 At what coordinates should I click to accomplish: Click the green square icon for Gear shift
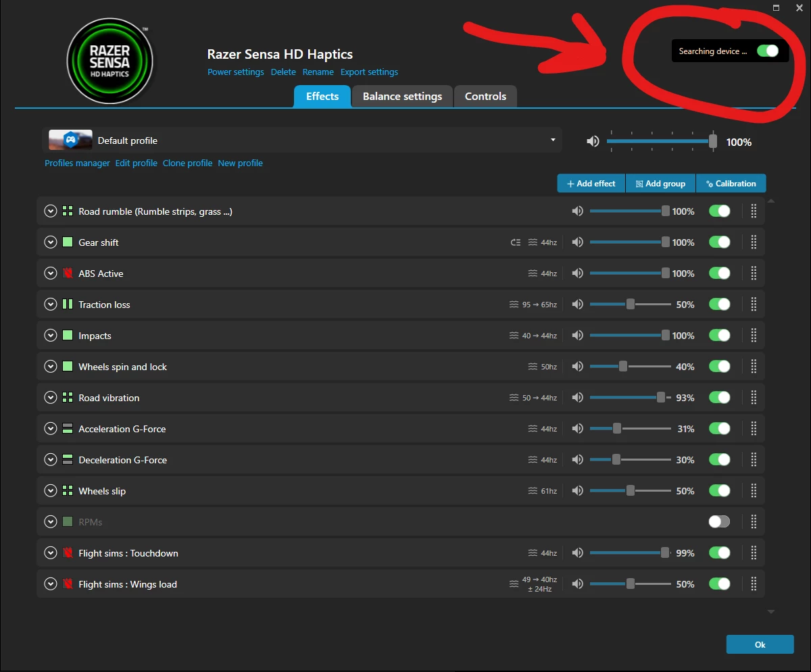point(68,242)
